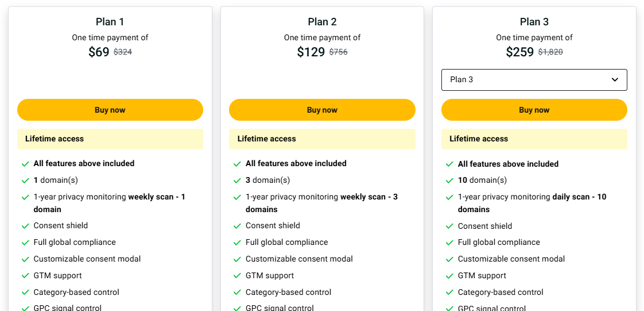
Task: Click checkmark beside Plan 1 Consent shield
Action: click(x=25, y=226)
